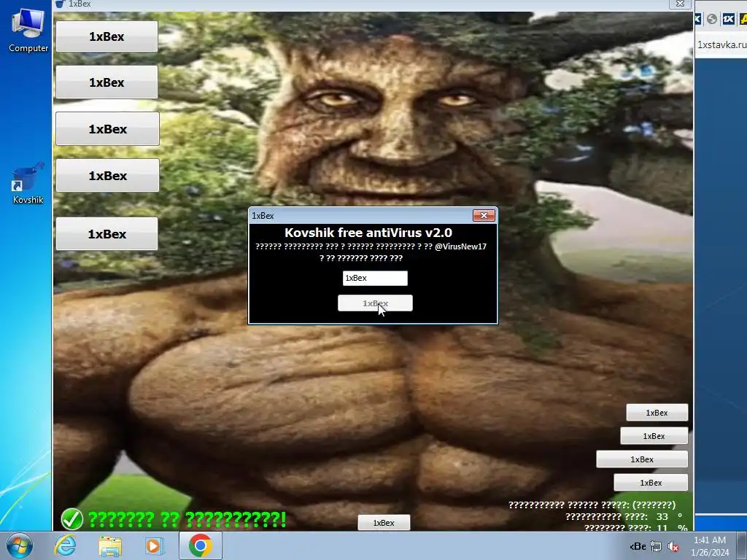The image size is (747, 560).
Task: Click the network icon in the system tray
Action: [x=656, y=547]
